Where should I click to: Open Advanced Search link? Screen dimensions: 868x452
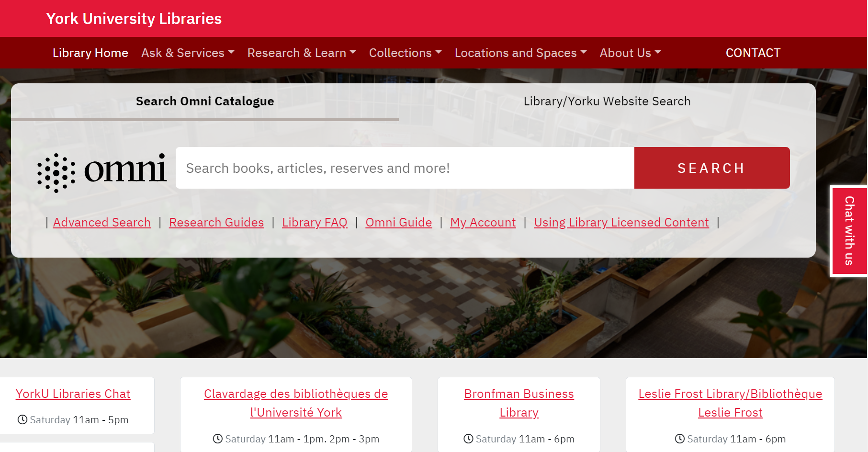click(102, 223)
